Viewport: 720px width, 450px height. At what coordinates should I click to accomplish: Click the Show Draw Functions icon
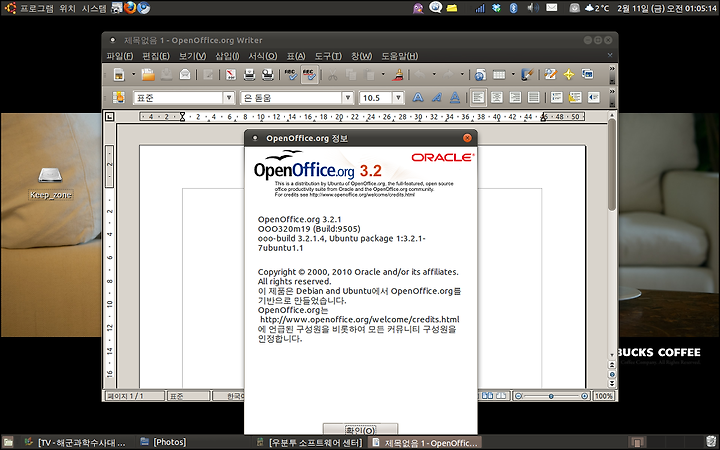pos(527,74)
